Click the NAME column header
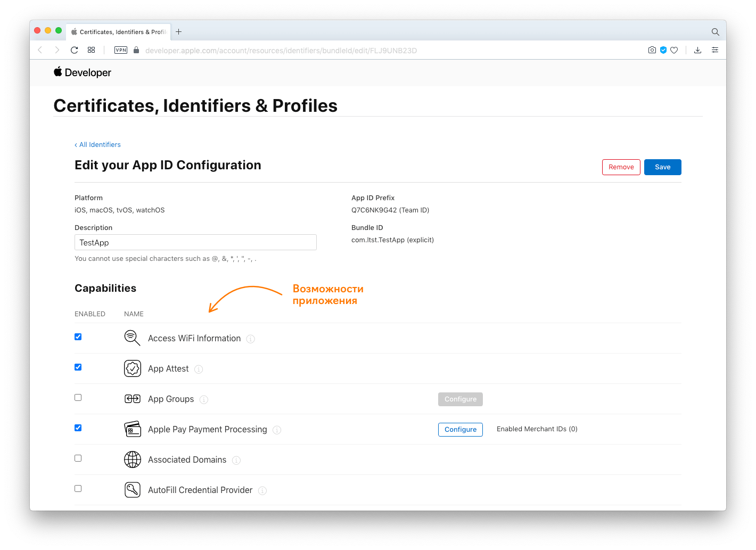Image resolution: width=756 pixels, height=550 pixels. (134, 314)
